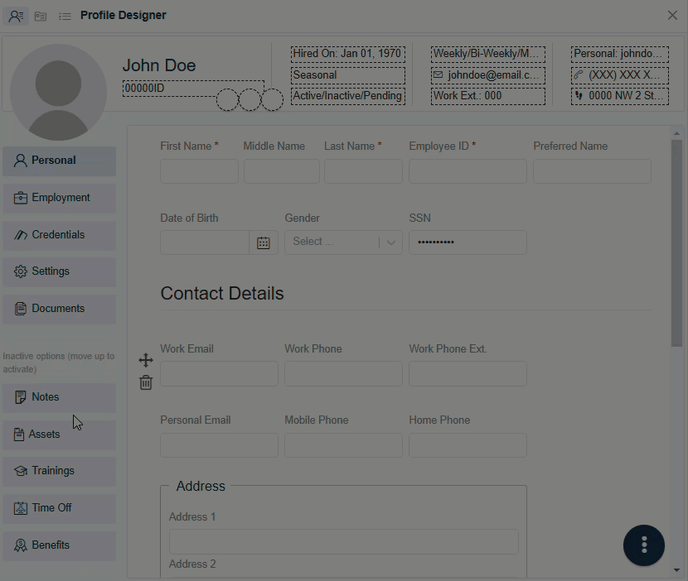The height and width of the screenshot is (581, 688).
Task: Click John Doe avatar placeholder
Action: pos(58,92)
